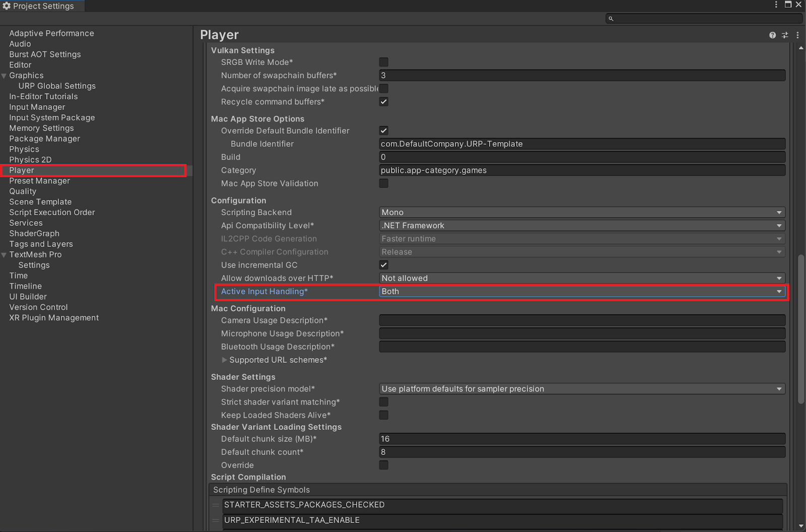The image size is (806, 532).
Task: Enable Mac App Store Validation
Action: click(383, 183)
